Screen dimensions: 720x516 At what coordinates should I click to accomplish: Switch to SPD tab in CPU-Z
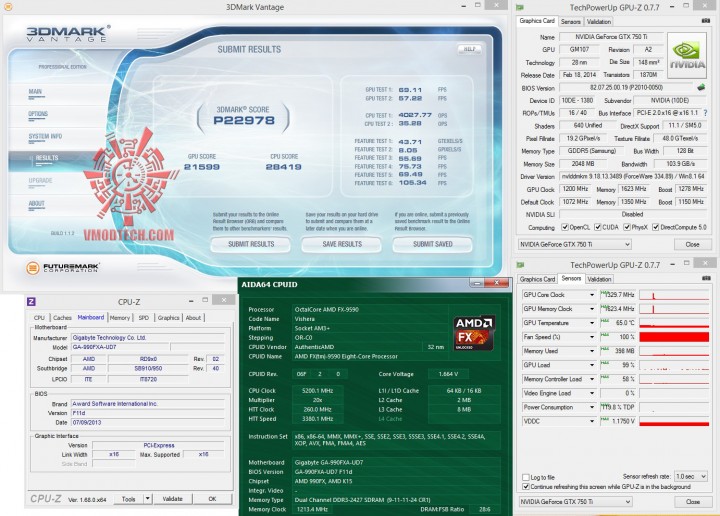click(x=144, y=318)
